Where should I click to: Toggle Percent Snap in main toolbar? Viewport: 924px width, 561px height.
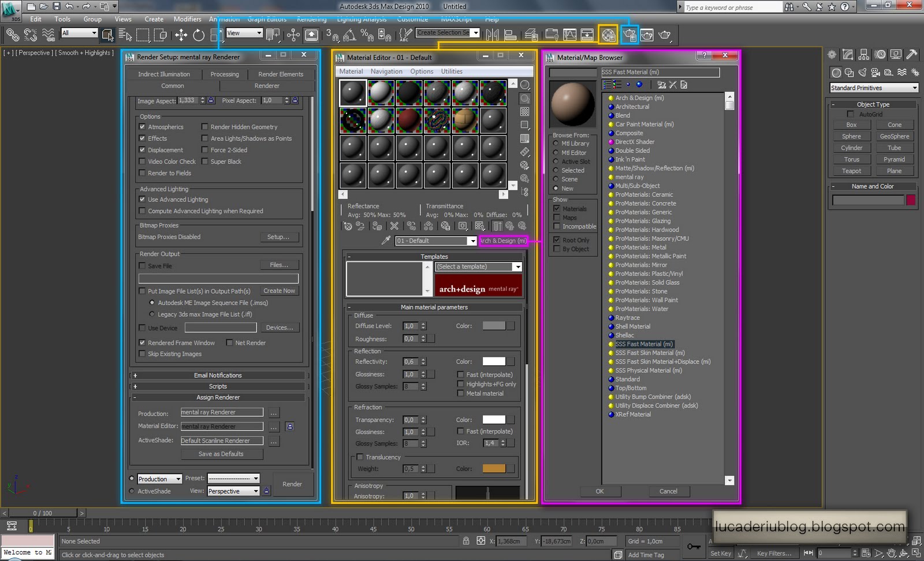[367, 35]
